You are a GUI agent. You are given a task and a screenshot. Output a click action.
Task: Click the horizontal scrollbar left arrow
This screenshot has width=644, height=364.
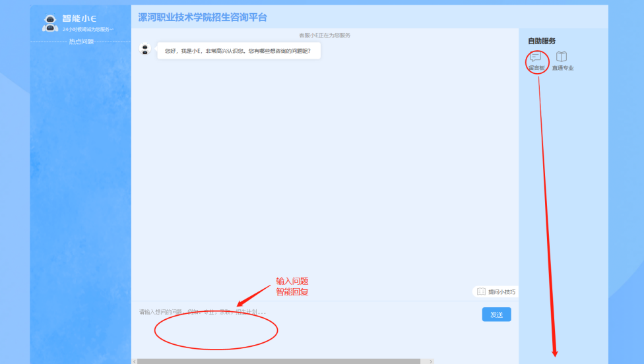tap(135, 361)
